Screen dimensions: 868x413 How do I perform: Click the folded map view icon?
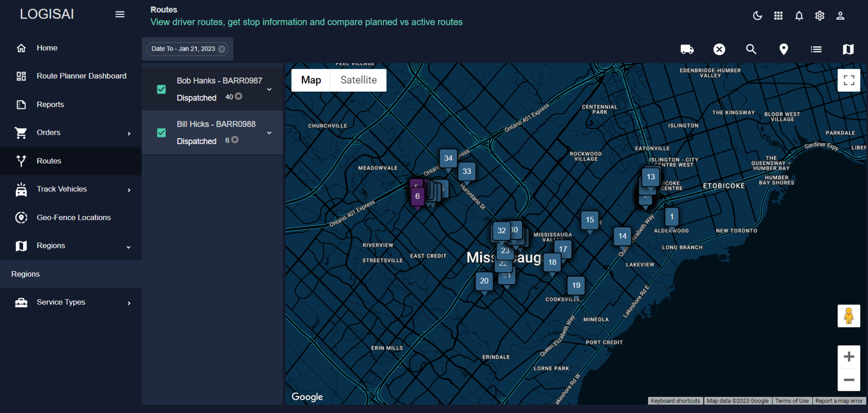click(x=848, y=49)
